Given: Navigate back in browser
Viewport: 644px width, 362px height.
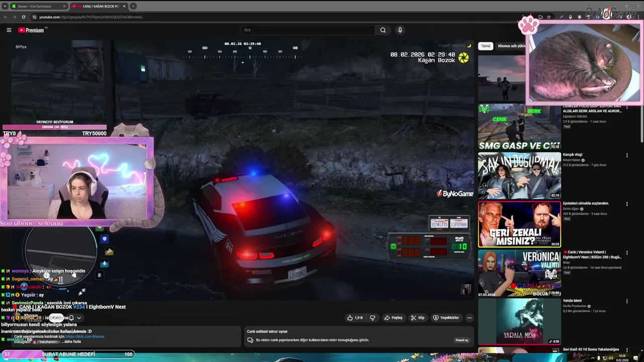Looking at the screenshot, I should [6, 17].
